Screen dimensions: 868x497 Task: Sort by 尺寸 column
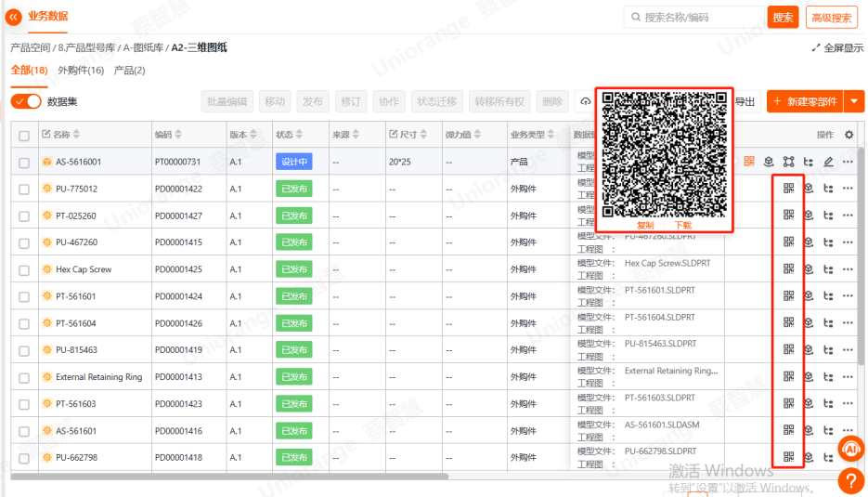pyautogui.click(x=423, y=134)
